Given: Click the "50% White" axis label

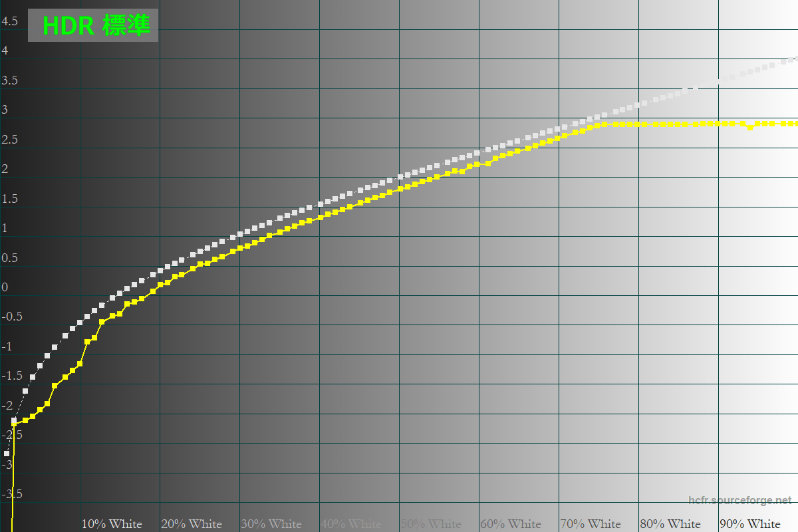Looking at the screenshot, I should click(431, 524).
